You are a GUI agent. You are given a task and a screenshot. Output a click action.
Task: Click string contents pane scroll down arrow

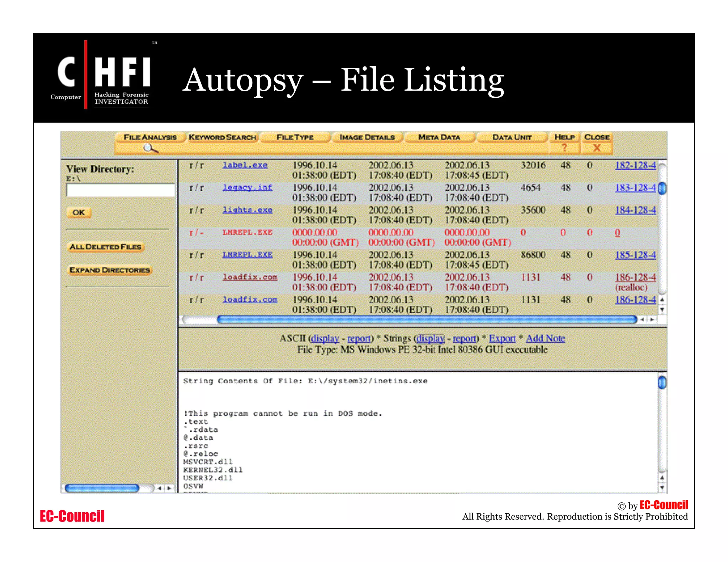[662, 487]
